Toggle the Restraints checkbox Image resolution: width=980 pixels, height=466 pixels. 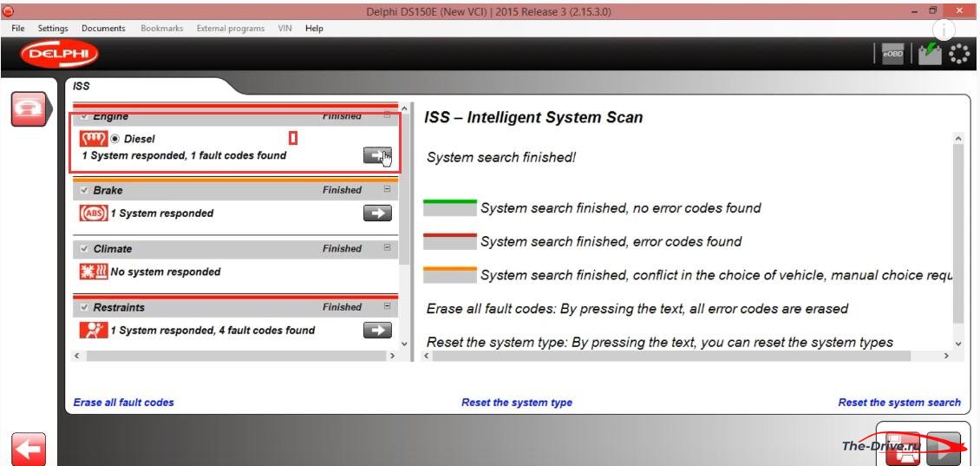click(x=84, y=308)
